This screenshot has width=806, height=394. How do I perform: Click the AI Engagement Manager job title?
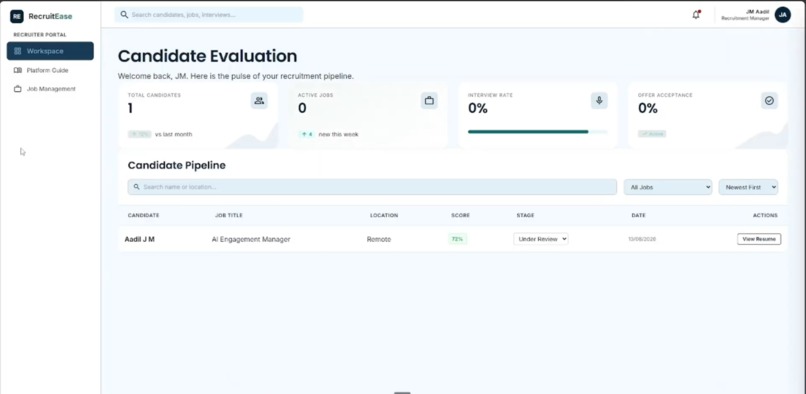tap(251, 239)
